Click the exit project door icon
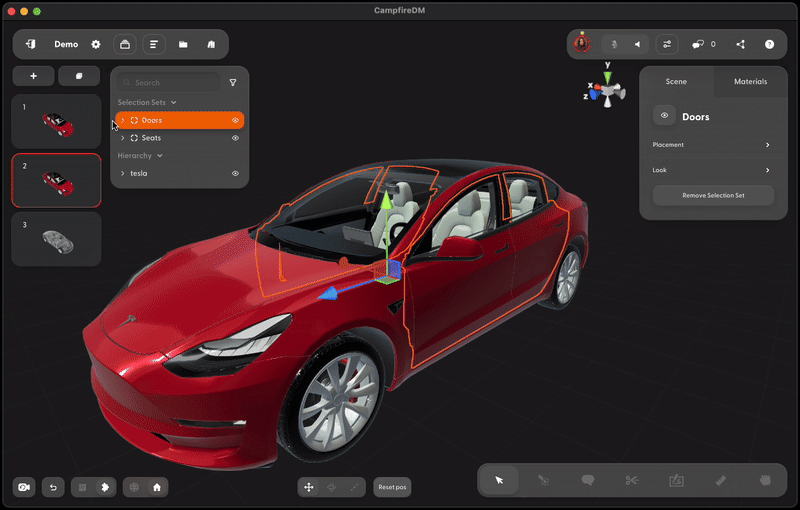This screenshot has width=800, height=510. (31, 44)
